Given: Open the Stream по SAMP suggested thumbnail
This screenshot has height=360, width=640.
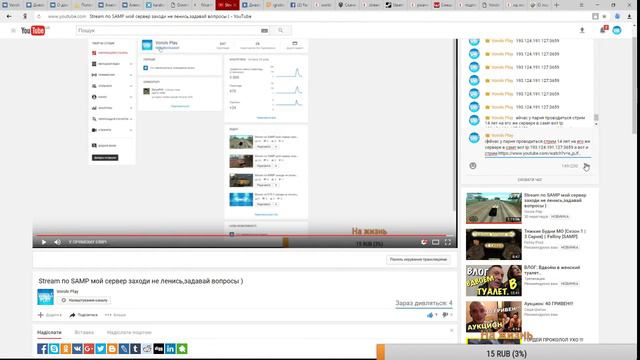Looking at the screenshot, I should 494,208.
